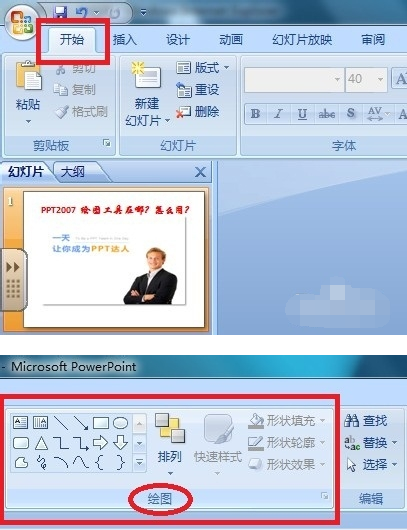
Task: Select the isosceles triangle shape
Action: 41,443
